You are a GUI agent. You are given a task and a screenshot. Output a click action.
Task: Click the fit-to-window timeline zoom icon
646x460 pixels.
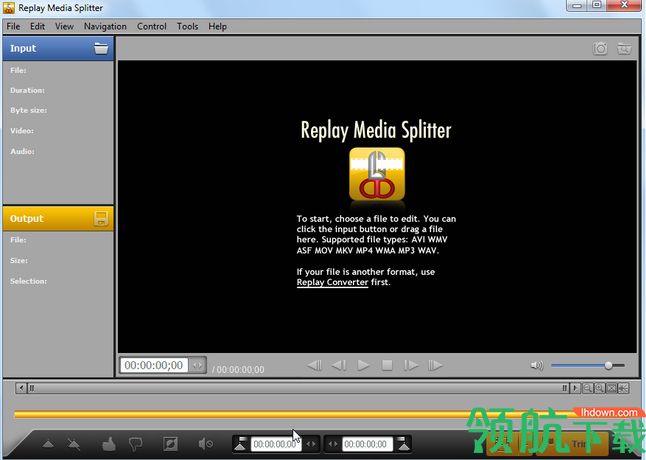click(x=611, y=388)
